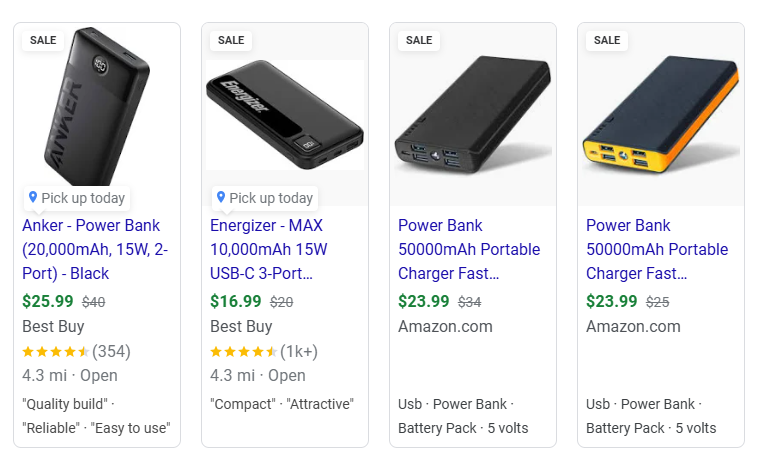Screen dimensions: 763x461
Task: Click SALE badge on orange power bank card
Action: [x=607, y=40]
